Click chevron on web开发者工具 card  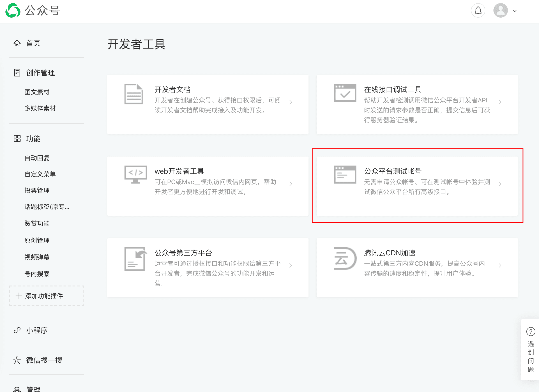click(x=290, y=184)
